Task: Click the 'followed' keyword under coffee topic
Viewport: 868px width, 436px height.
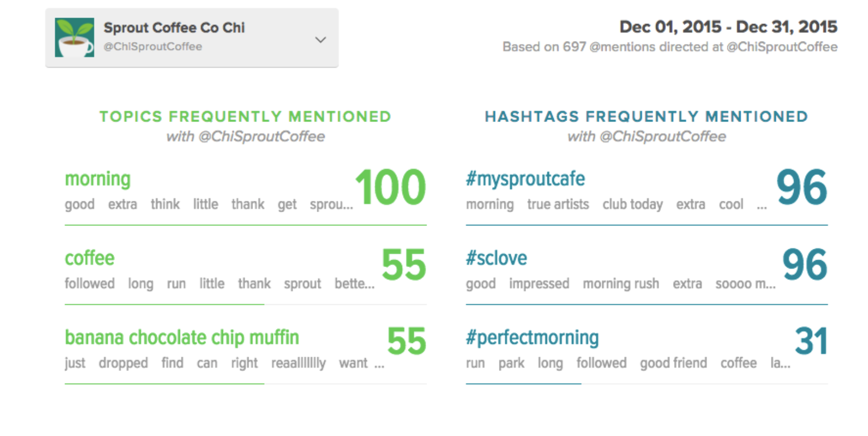Action: coord(89,284)
